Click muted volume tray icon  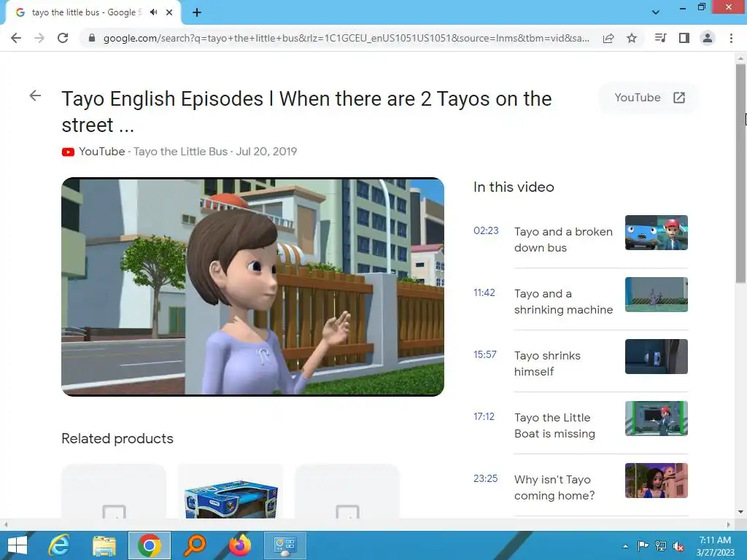click(678, 546)
